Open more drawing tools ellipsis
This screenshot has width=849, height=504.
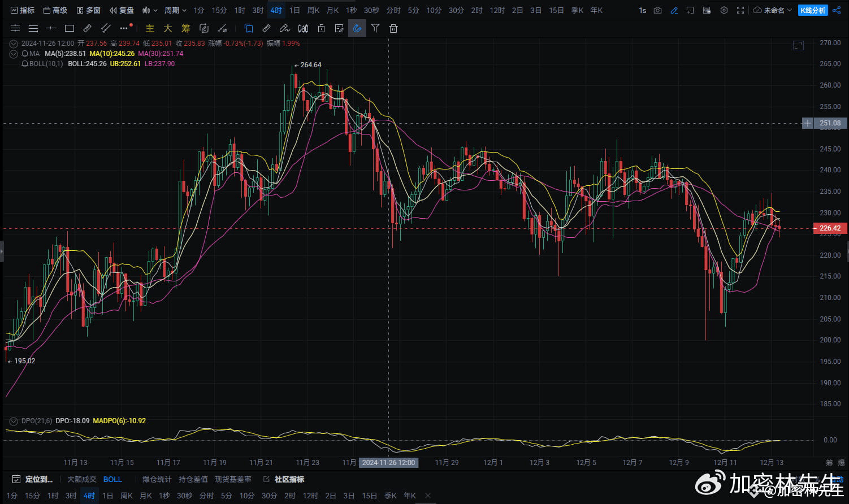click(125, 28)
